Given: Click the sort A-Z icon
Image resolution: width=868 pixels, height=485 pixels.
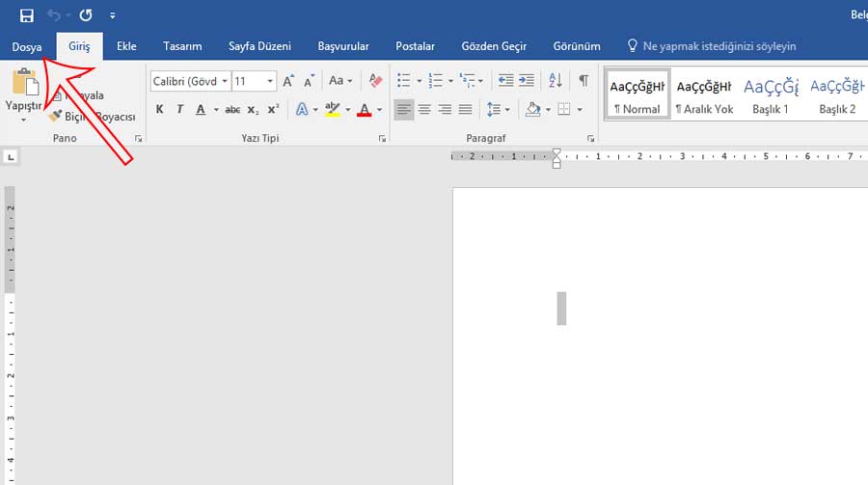Looking at the screenshot, I should pos(556,81).
